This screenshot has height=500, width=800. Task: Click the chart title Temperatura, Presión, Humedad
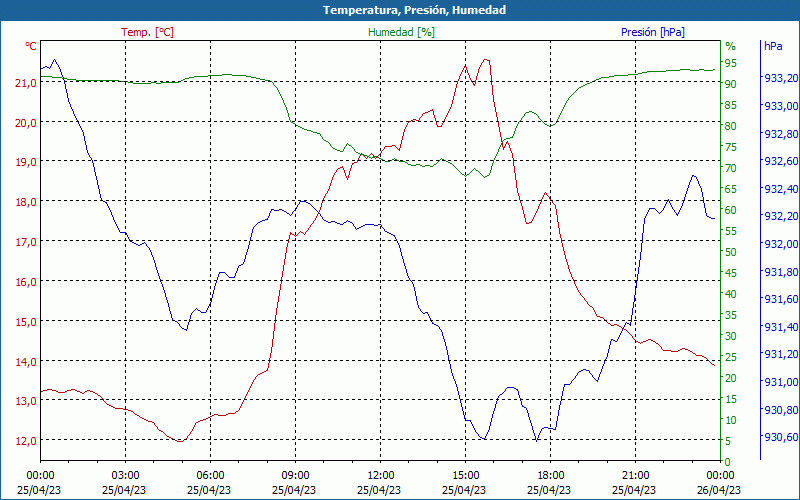tap(414, 10)
